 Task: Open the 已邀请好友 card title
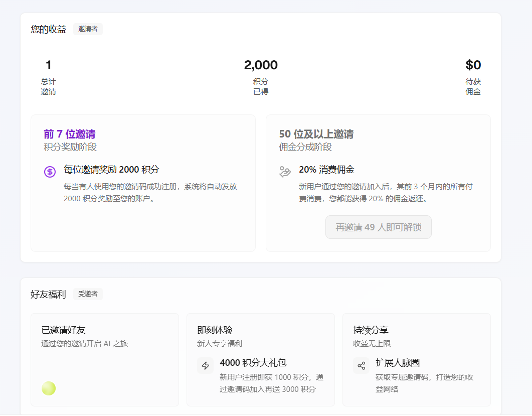point(63,330)
